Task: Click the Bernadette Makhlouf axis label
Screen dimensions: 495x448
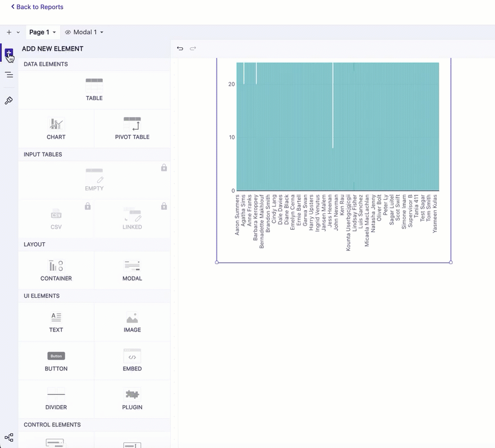Action: (262, 222)
